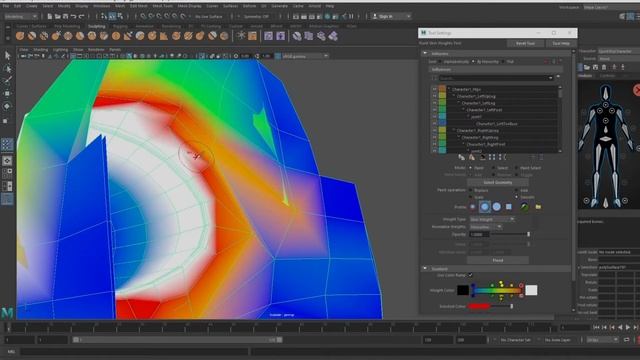Choose the Paint Select mode radio button
This screenshot has height=360, width=640.
517,168
